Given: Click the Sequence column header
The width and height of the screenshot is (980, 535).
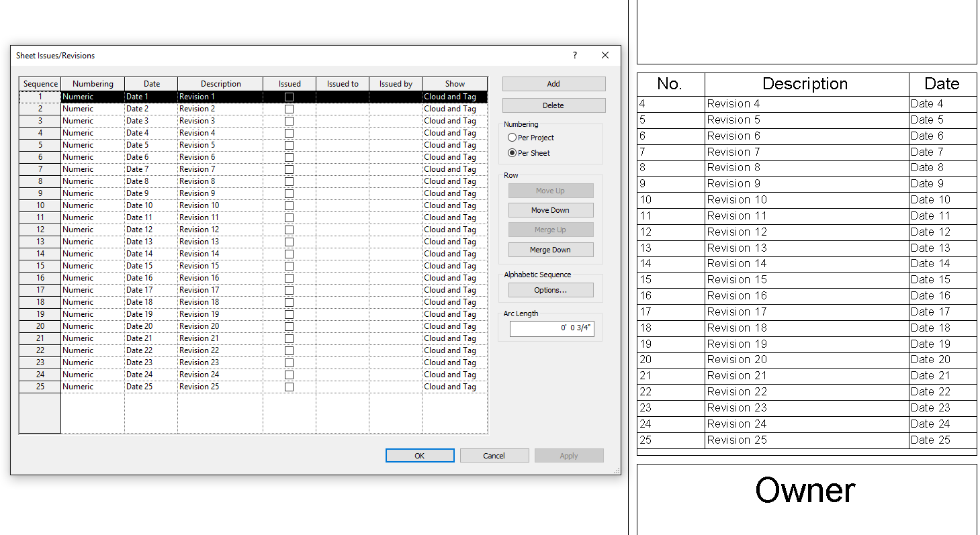Looking at the screenshot, I should (x=40, y=84).
